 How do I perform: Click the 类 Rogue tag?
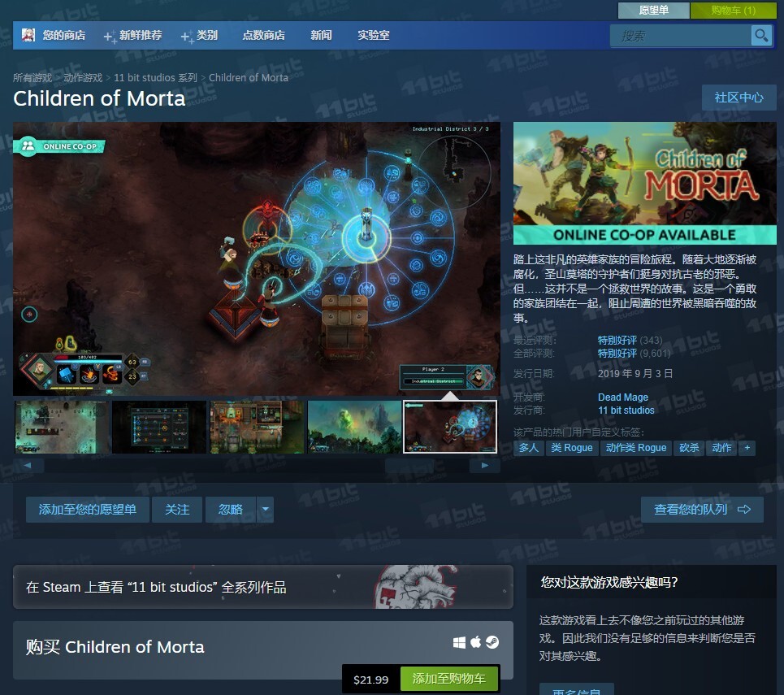572,448
